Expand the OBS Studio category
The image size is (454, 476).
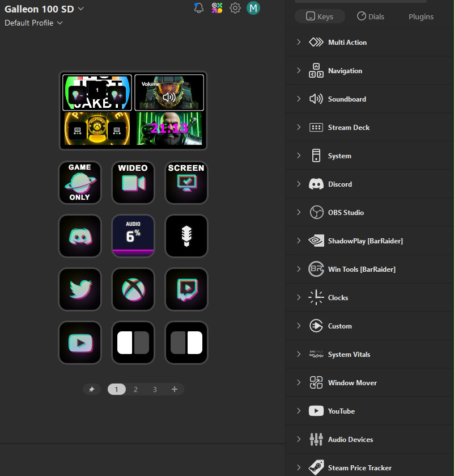coord(346,213)
